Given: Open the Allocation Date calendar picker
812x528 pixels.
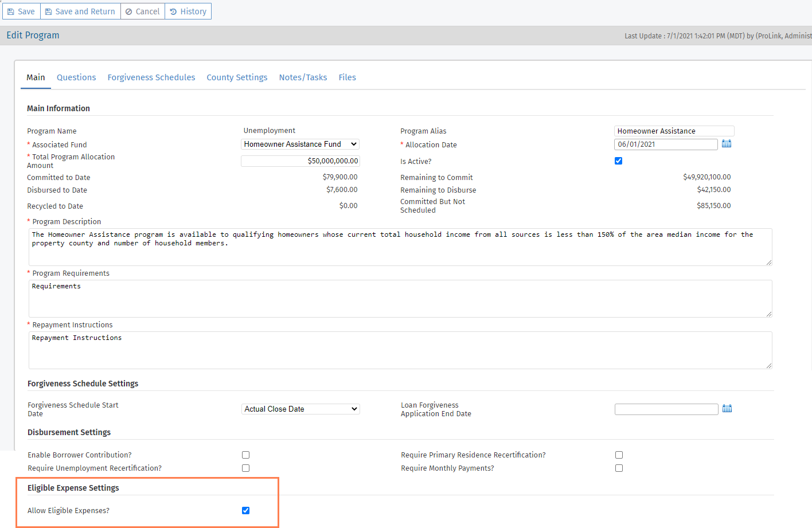Looking at the screenshot, I should 726,144.
